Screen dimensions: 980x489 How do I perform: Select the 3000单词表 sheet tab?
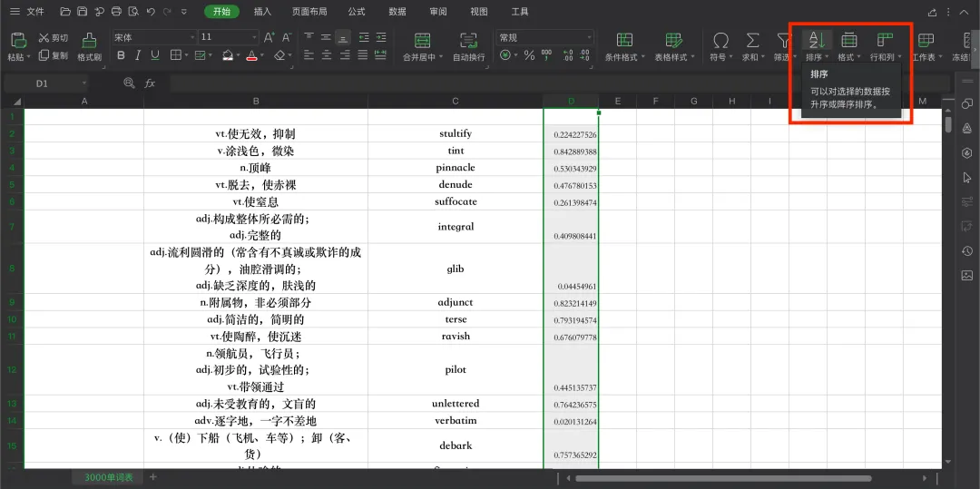point(109,477)
